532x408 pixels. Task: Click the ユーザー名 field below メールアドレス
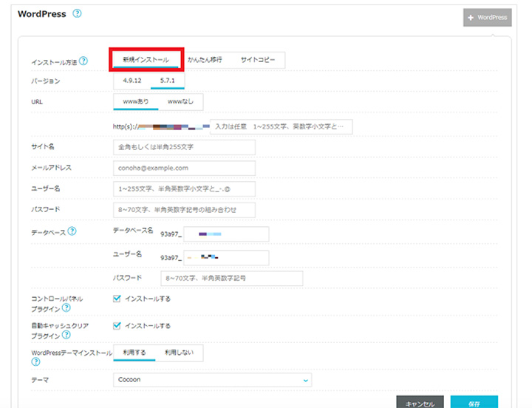coord(184,189)
